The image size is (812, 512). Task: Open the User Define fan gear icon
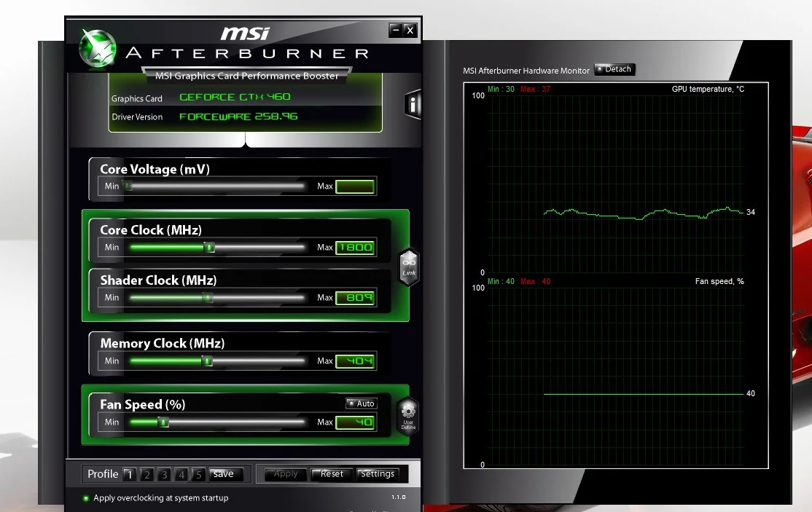click(408, 415)
